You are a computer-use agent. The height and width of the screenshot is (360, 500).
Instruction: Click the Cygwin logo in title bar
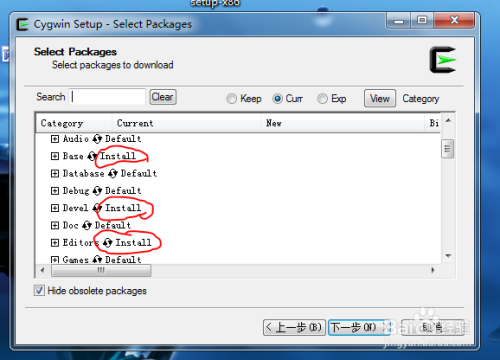(22, 24)
